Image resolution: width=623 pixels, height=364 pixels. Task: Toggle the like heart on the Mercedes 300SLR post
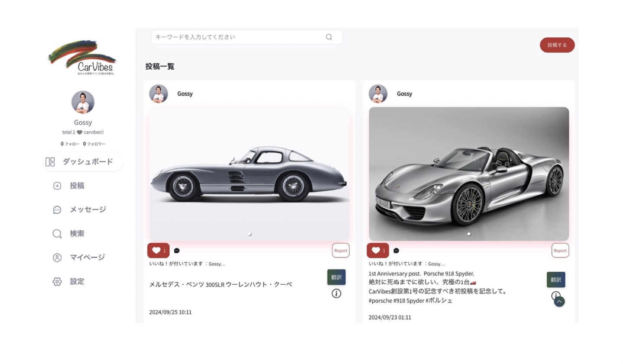tap(156, 250)
